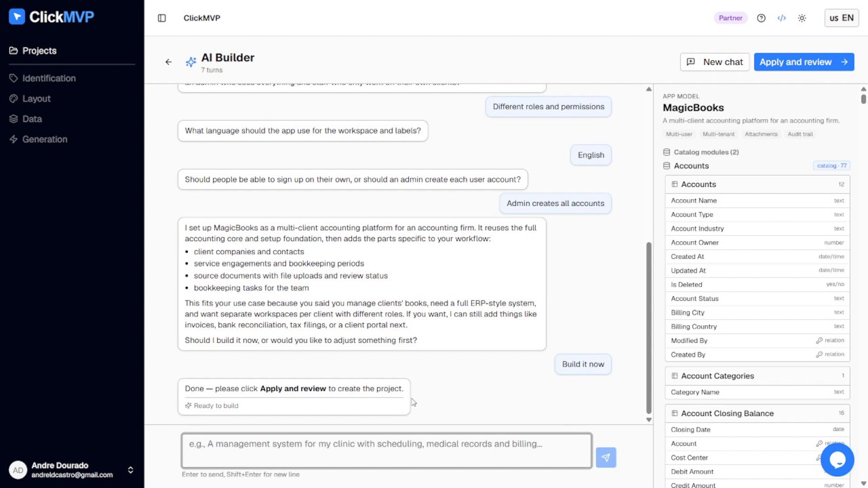Viewport: 868px width, 488px height.
Task: Click the Partner badge
Action: coord(730,18)
